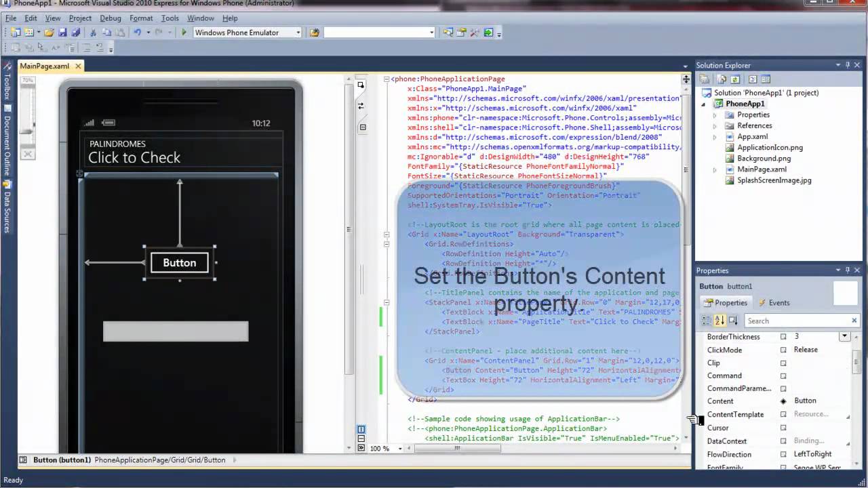Click the Refresh icon in Solution Explorer

pyautogui.click(x=735, y=79)
